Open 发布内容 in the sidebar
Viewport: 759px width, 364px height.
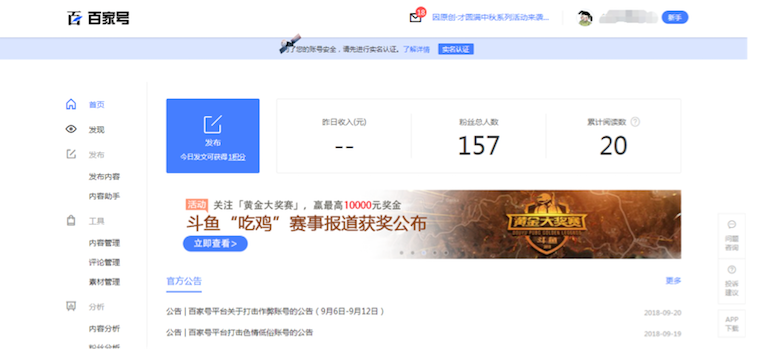104,177
